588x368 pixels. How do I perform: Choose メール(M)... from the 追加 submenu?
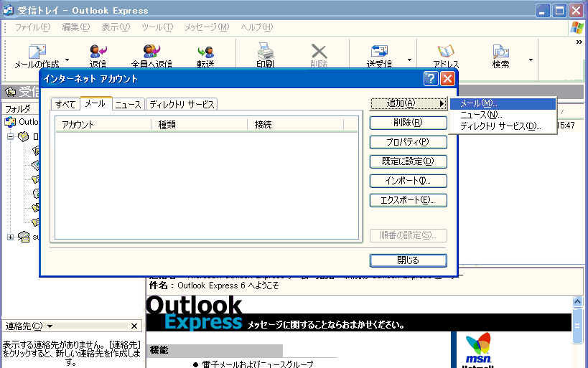click(x=479, y=104)
